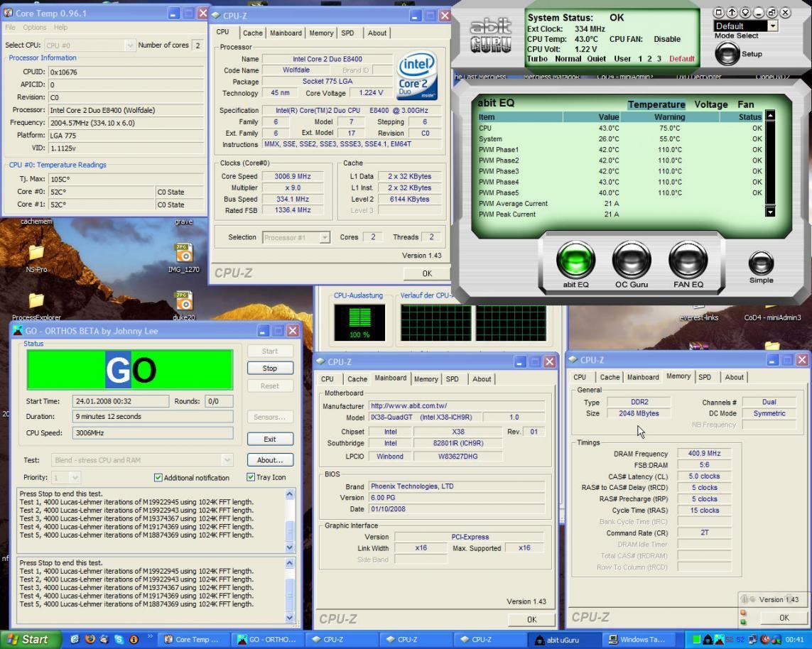Click the lower ORTHOS log scrollbar up arrow
812x649 pixels.
(289, 562)
